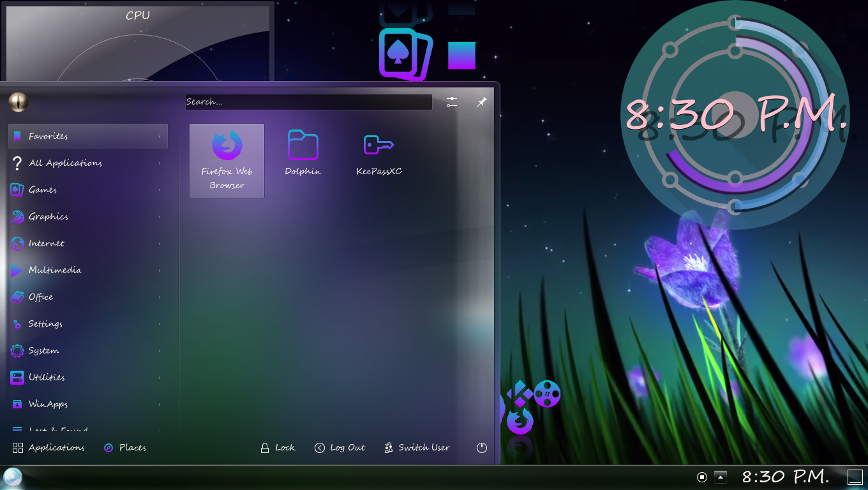
Task: Click the CPU monitor widget
Action: tap(138, 42)
